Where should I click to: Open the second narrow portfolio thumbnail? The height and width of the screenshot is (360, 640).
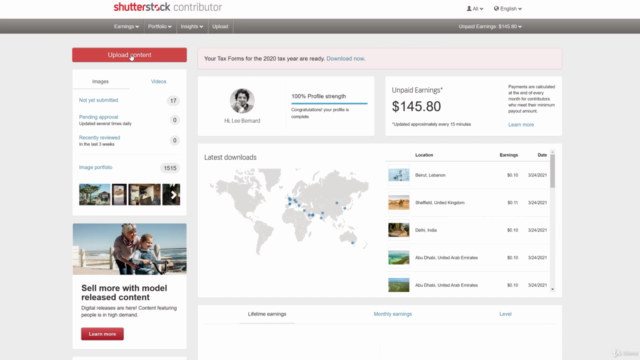pos(120,194)
